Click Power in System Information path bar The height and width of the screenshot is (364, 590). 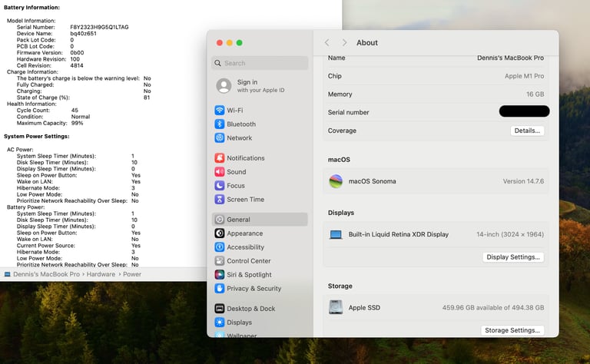point(132,274)
